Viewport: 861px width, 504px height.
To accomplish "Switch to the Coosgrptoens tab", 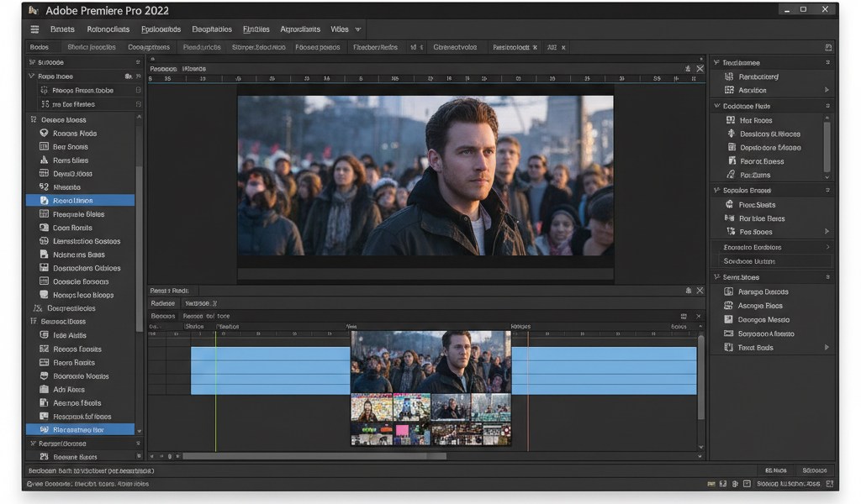I will [x=149, y=47].
